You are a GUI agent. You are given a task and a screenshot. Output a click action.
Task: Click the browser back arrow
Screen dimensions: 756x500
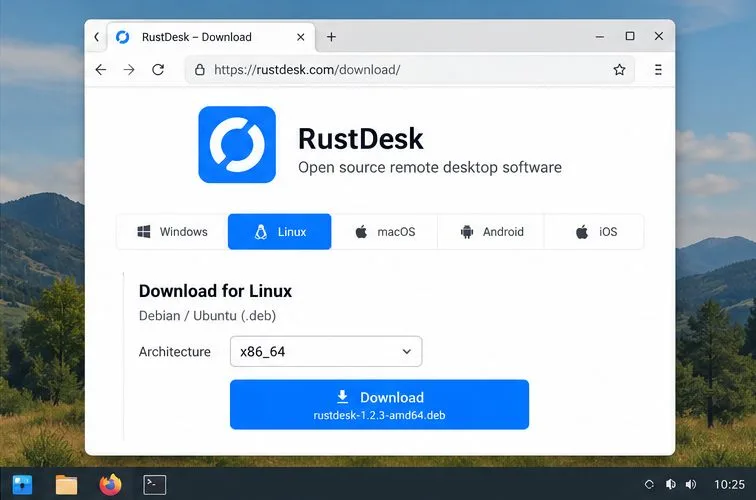(x=101, y=70)
